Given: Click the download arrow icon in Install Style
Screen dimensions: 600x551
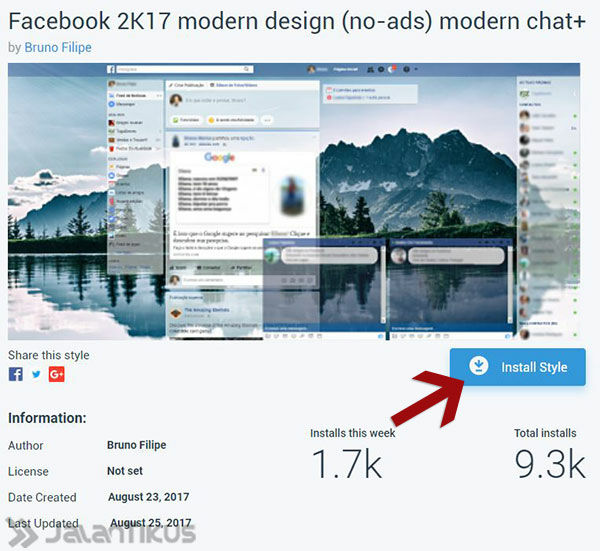Looking at the screenshot, I should [478, 366].
